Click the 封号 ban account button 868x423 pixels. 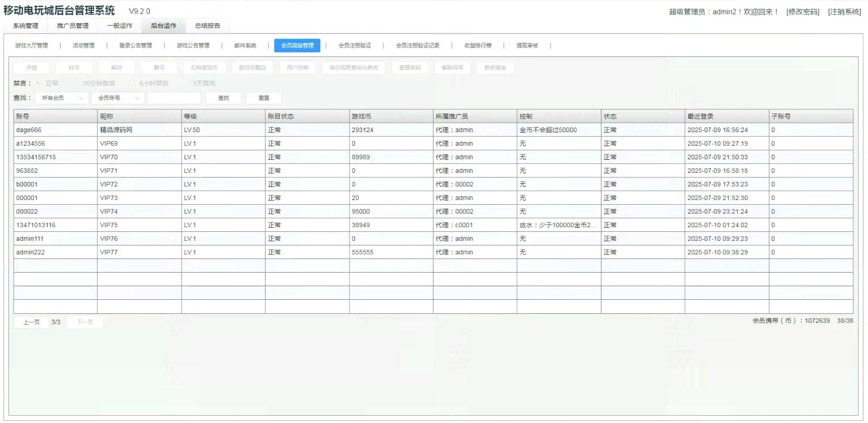tap(74, 68)
